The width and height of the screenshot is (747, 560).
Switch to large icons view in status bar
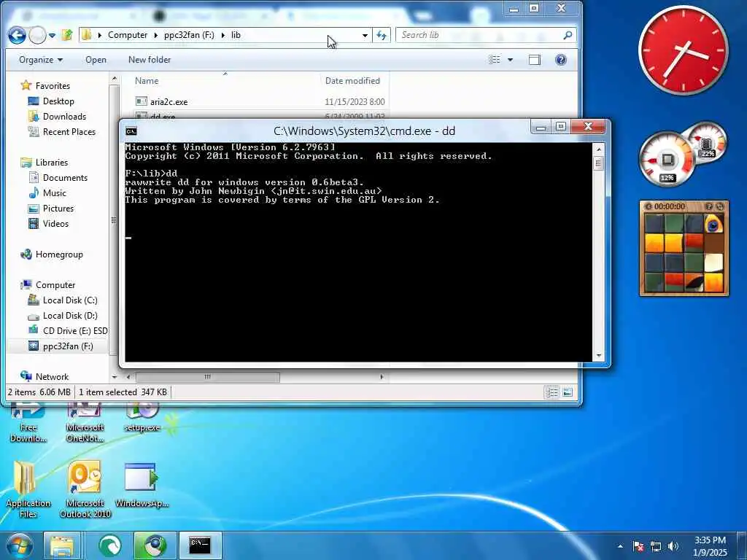[x=568, y=392]
